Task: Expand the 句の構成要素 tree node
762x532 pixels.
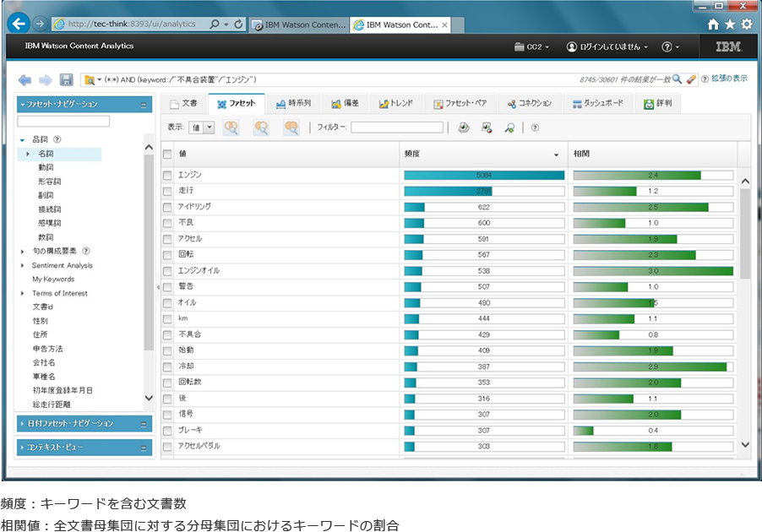Action: coord(23,251)
